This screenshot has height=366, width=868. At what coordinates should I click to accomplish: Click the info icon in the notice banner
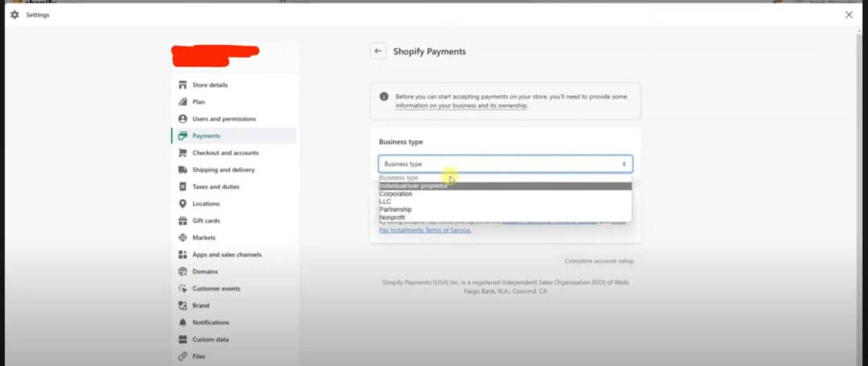[x=383, y=96]
